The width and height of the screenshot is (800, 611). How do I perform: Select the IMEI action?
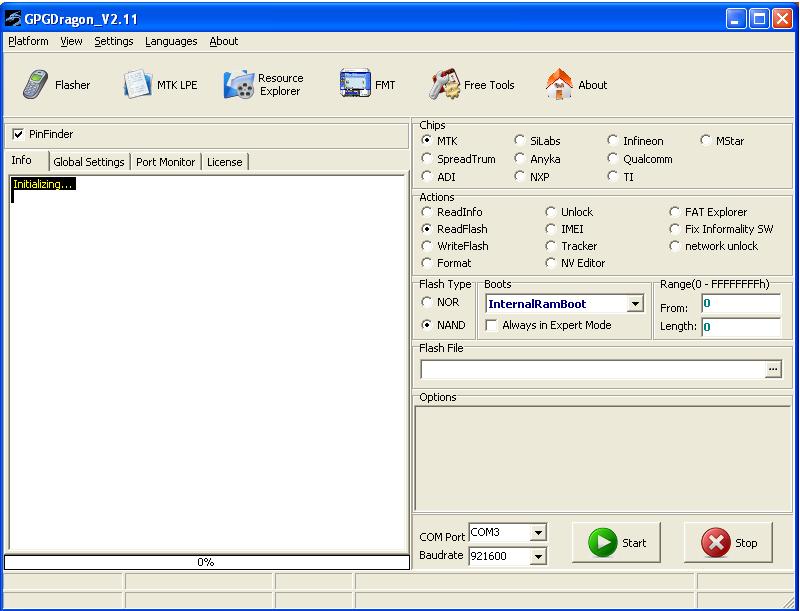point(551,228)
